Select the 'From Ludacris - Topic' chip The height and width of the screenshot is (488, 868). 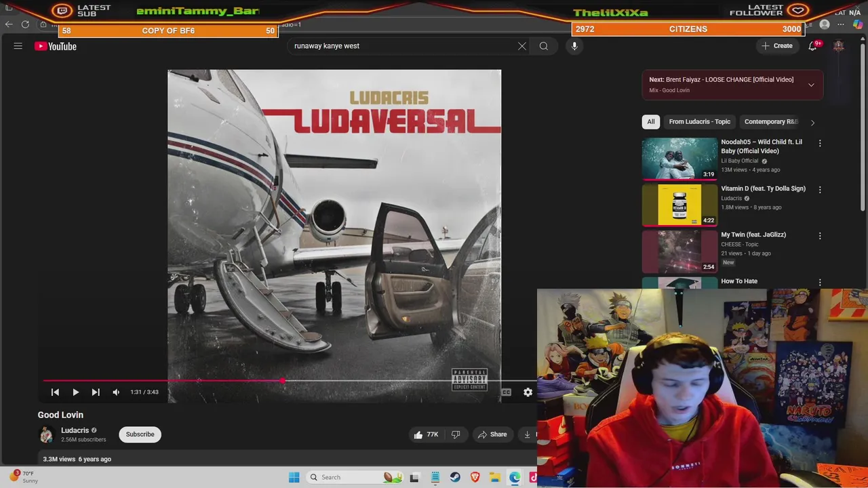(x=699, y=122)
